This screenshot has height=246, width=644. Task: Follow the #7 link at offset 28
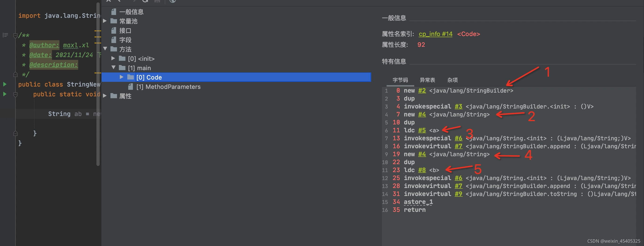tap(458, 186)
